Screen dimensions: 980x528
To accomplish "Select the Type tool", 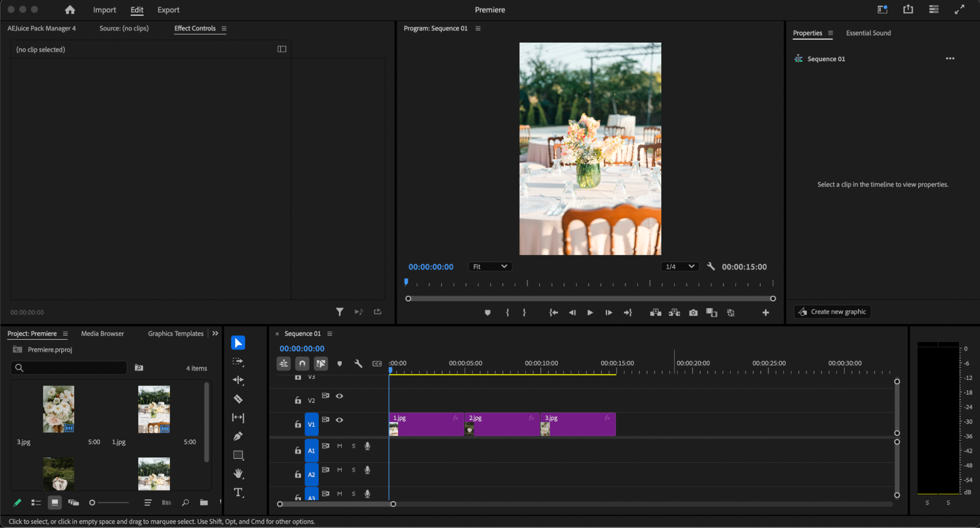I will coord(238,492).
